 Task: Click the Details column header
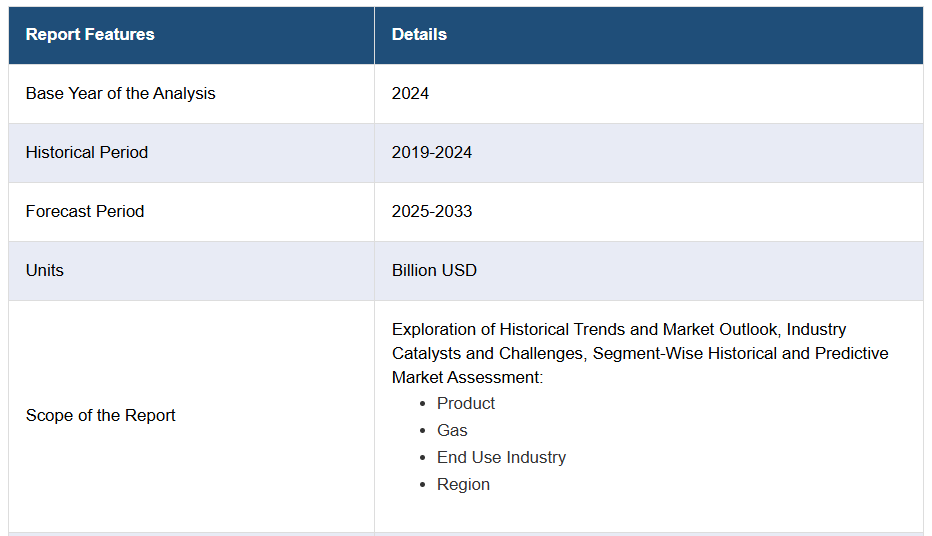click(x=419, y=34)
